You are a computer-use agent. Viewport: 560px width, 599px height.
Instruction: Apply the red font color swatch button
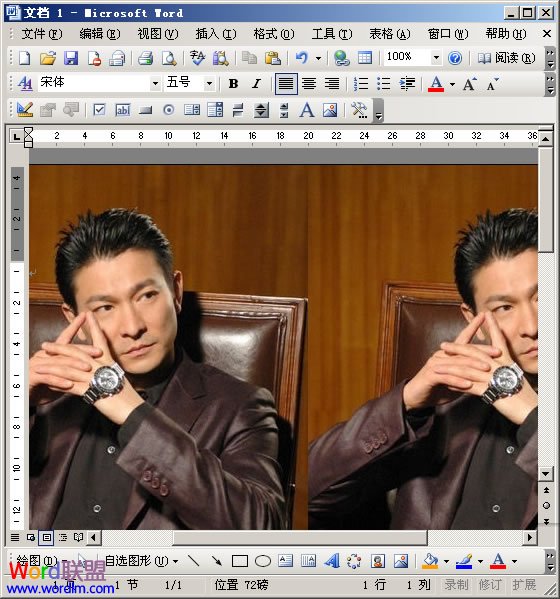coord(436,83)
